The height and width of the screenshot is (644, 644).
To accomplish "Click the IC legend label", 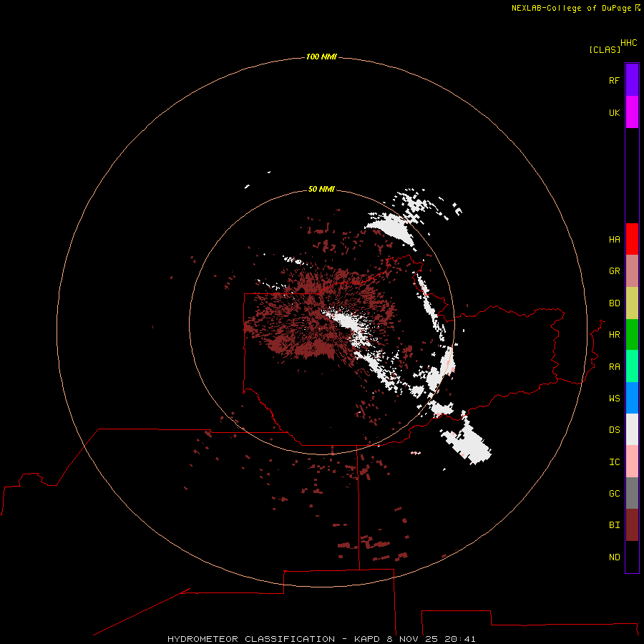I will point(614,462).
